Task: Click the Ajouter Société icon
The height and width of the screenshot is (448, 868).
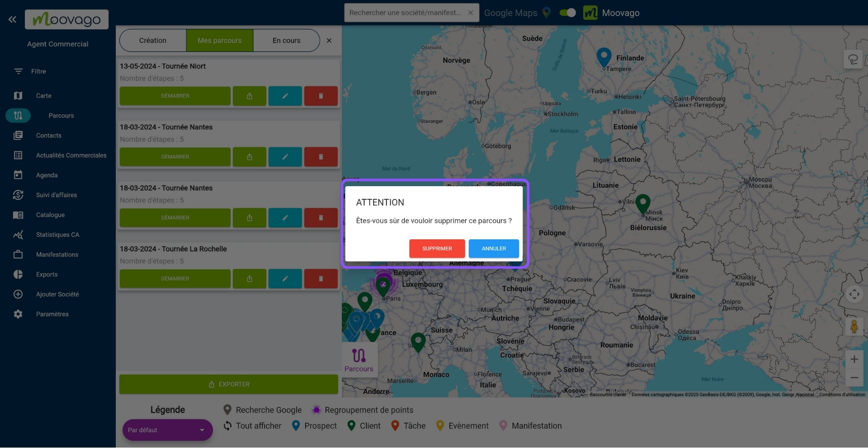Action: point(18,294)
